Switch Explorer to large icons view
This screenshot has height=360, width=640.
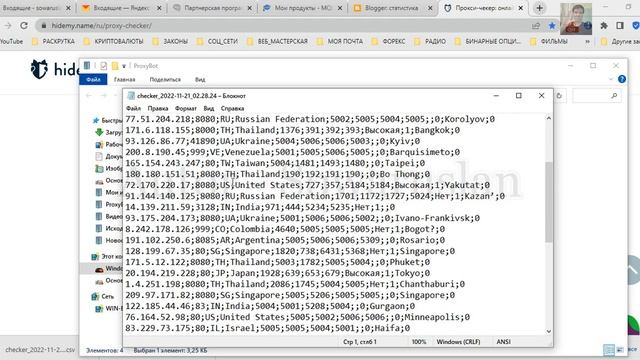point(620,350)
